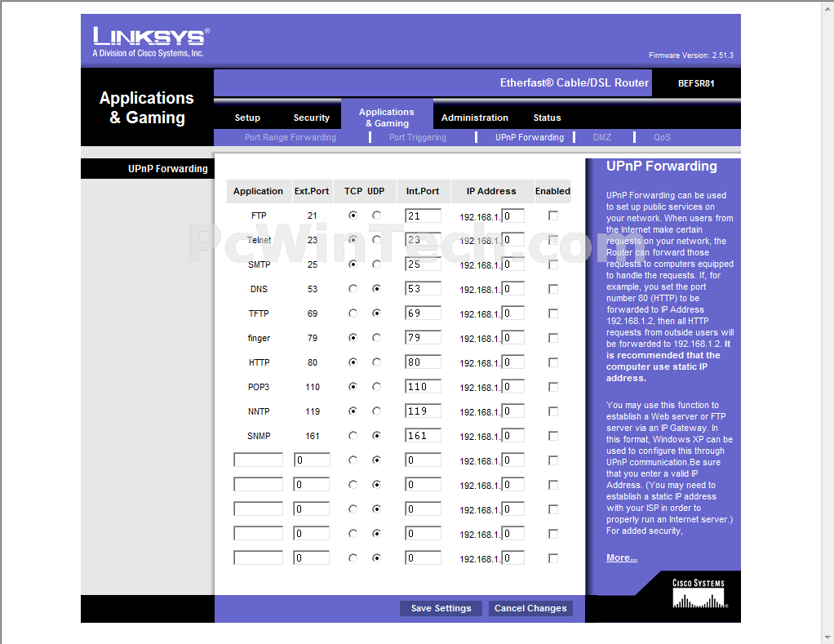Enable the NNTP forwarding checkbox
The height and width of the screenshot is (644, 834).
coord(553,411)
